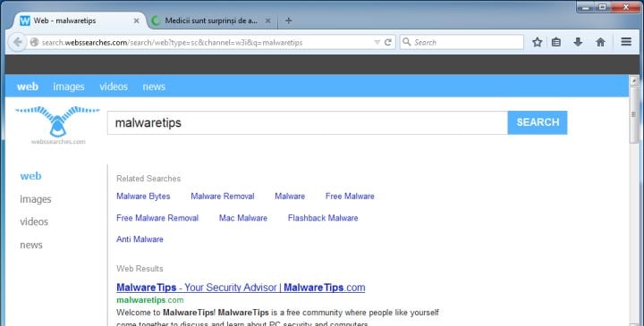
Task: Select 'images' in the top blue bar
Action: [x=69, y=87]
